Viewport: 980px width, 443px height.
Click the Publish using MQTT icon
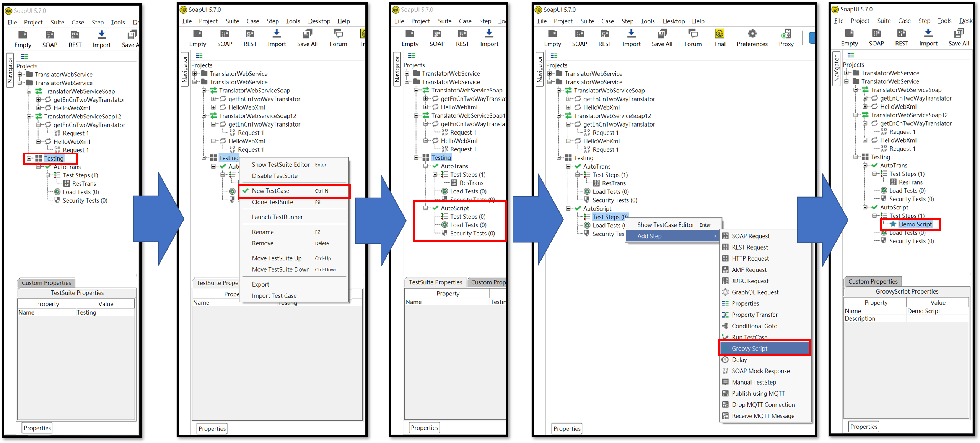pos(725,393)
